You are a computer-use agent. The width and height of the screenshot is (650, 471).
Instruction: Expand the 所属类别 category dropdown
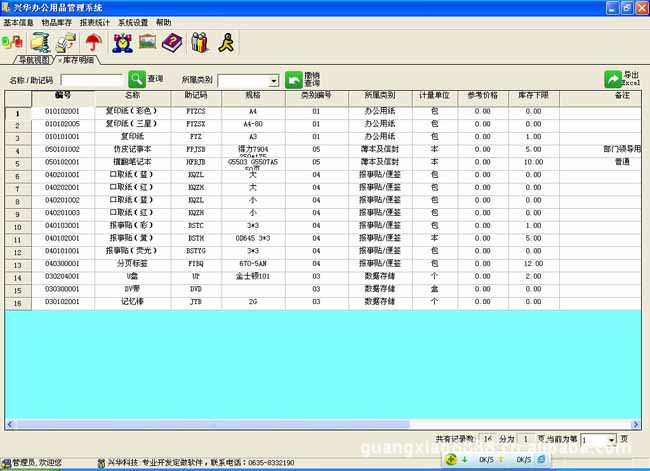(x=273, y=81)
